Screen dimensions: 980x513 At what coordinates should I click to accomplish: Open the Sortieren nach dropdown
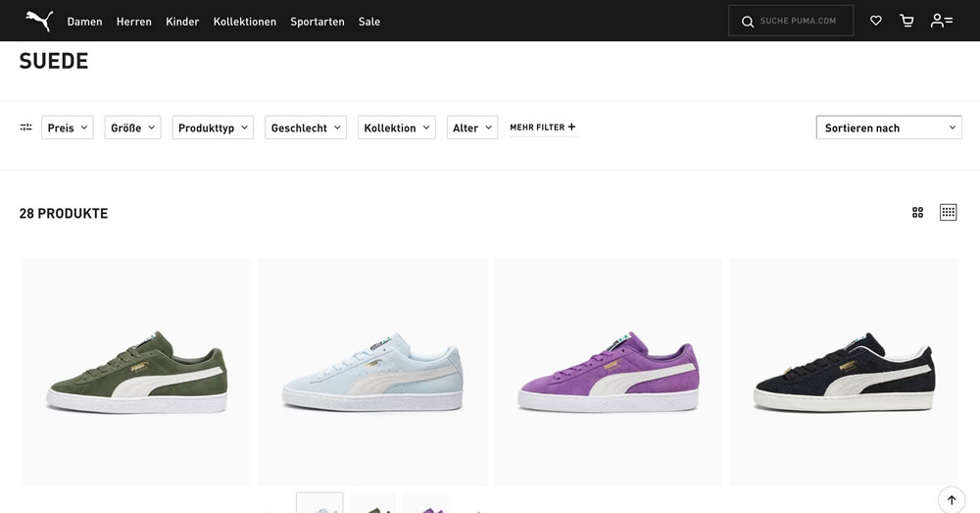pos(889,128)
